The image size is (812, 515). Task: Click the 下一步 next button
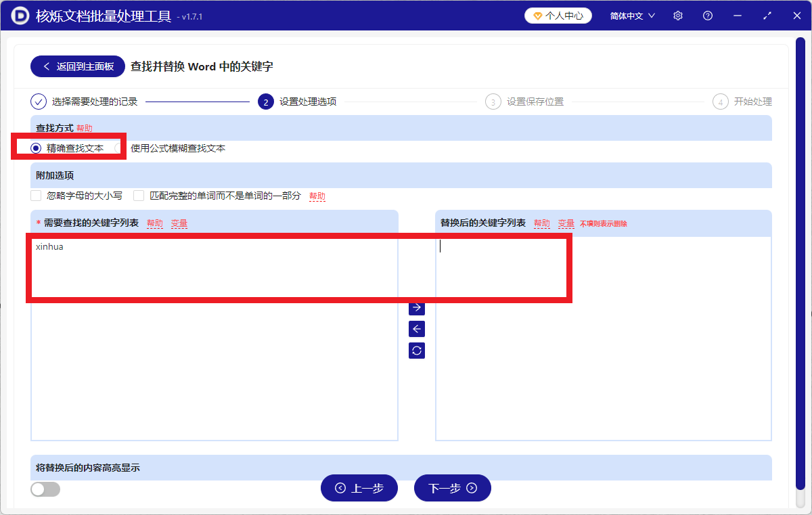(x=452, y=488)
